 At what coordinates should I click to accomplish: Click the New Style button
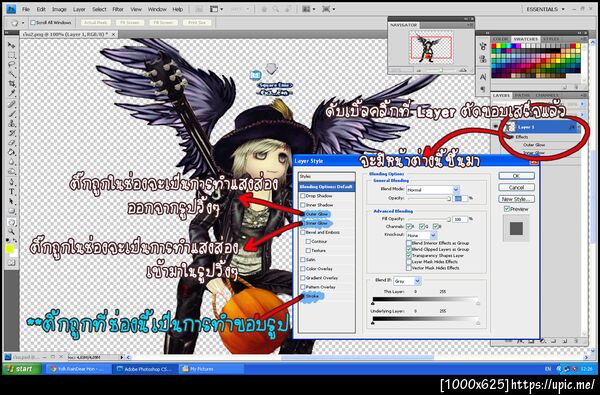(x=516, y=199)
